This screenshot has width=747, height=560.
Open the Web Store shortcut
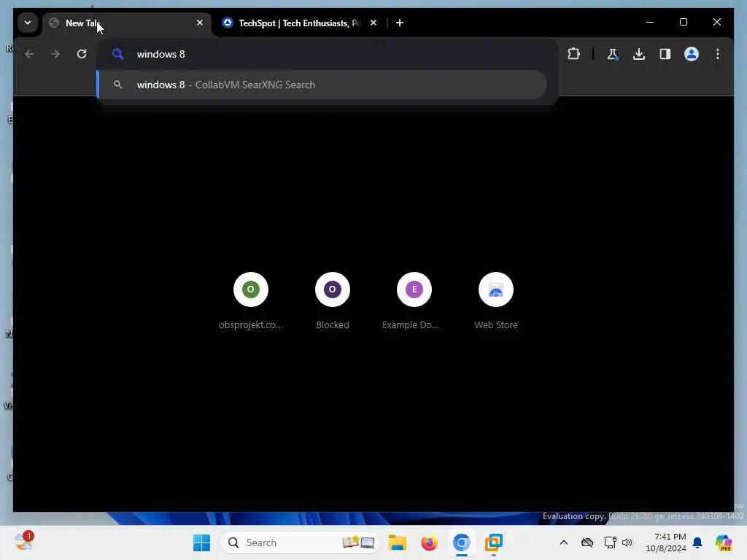pos(496,301)
